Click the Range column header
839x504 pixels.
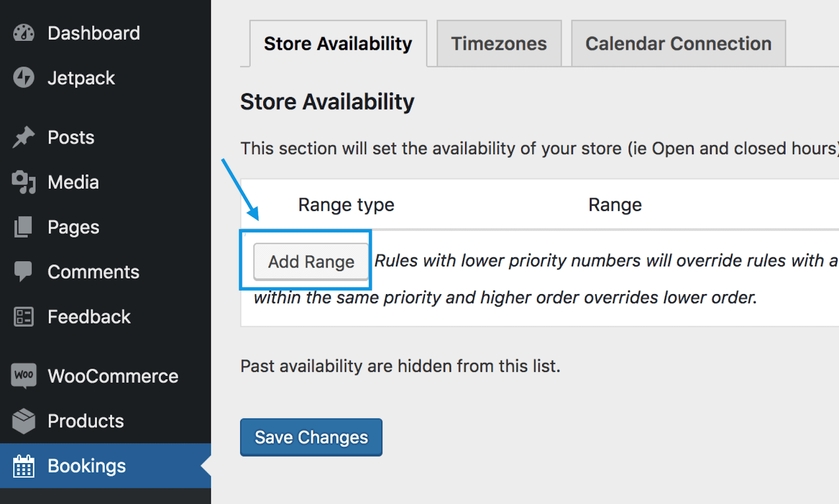pyautogui.click(x=615, y=205)
